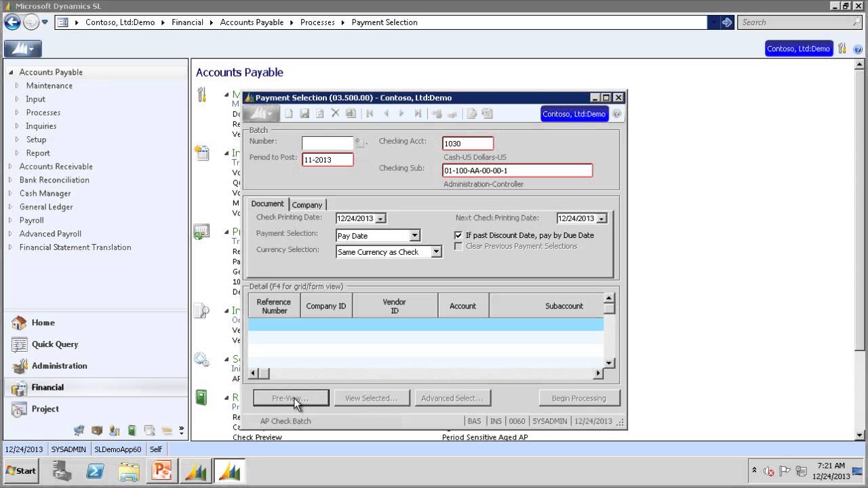This screenshot has width=868, height=488.
Task: Expand Accounts Receivable in the tree
Action: [x=10, y=166]
